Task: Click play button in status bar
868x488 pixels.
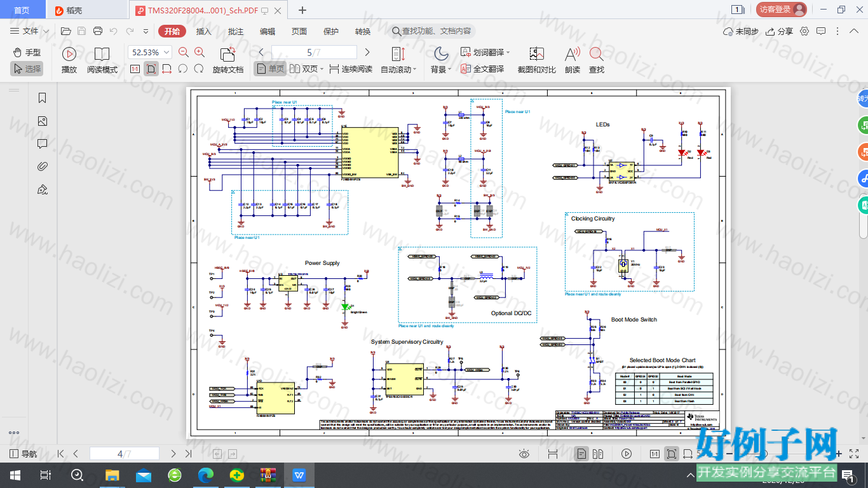Action: (x=627, y=454)
